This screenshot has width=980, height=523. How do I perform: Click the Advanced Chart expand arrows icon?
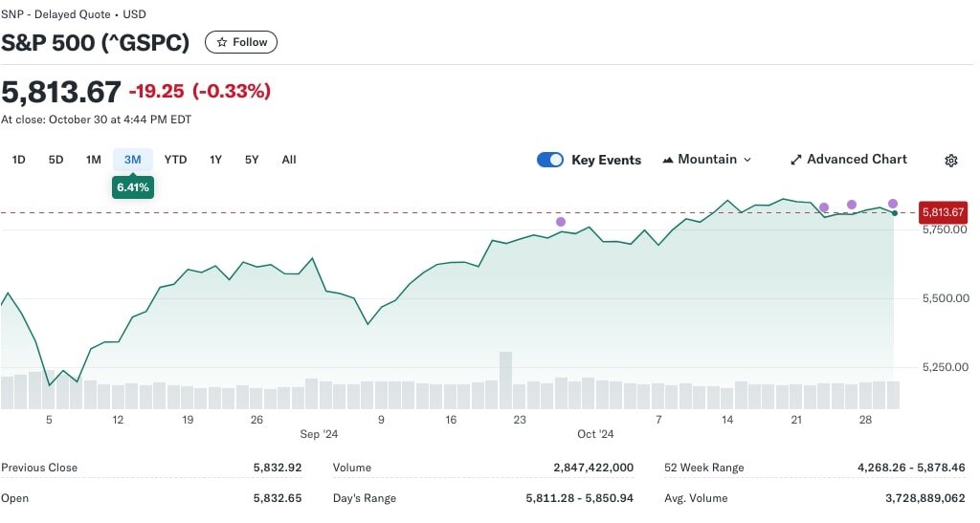click(x=796, y=160)
